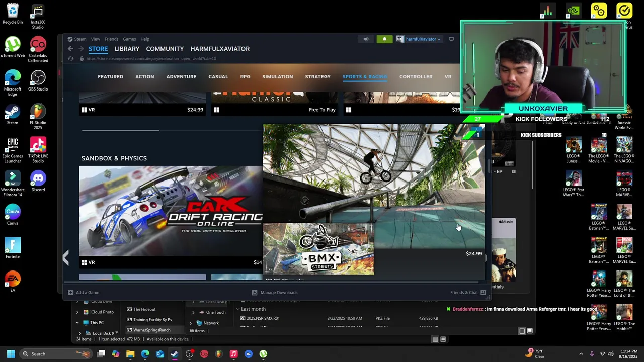Show hidden system tray icons
Screen dimensions: 644x362
tap(581, 354)
